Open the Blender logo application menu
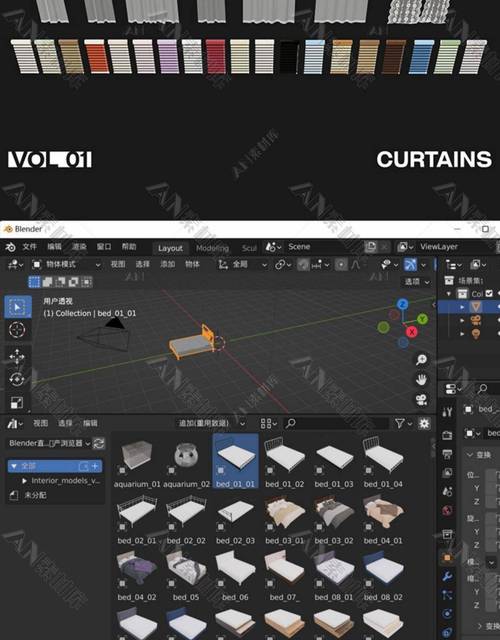This screenshot has width=500, height=640. [x=10, y=247]
